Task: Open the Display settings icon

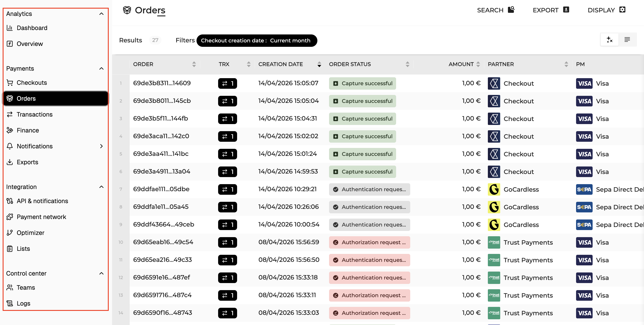Action: (622, 10)
